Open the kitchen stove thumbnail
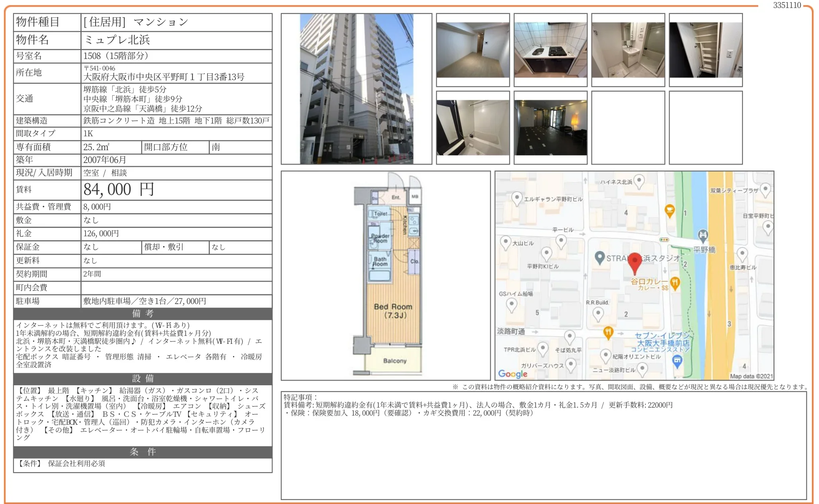Viewport: 819px width, 504px height. coord(551,50)
